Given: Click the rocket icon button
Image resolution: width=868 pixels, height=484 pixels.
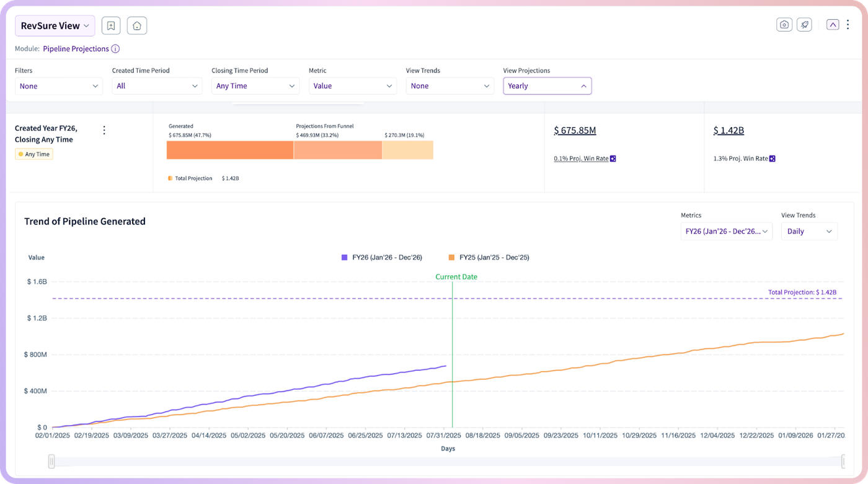Looking at the screenshot, I should click(x=804, y=25).
